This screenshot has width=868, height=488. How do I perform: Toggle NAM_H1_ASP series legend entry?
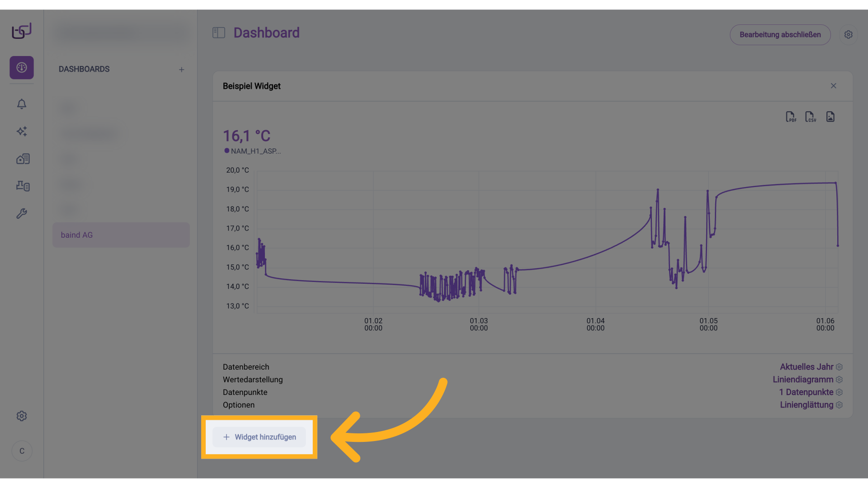[255, 151]
